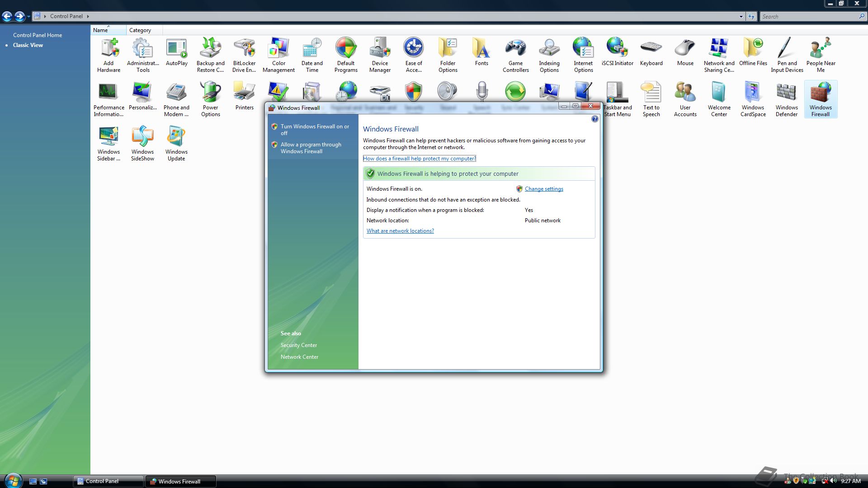
Task: Sort items by Category column header
Action: click(144, 30)
